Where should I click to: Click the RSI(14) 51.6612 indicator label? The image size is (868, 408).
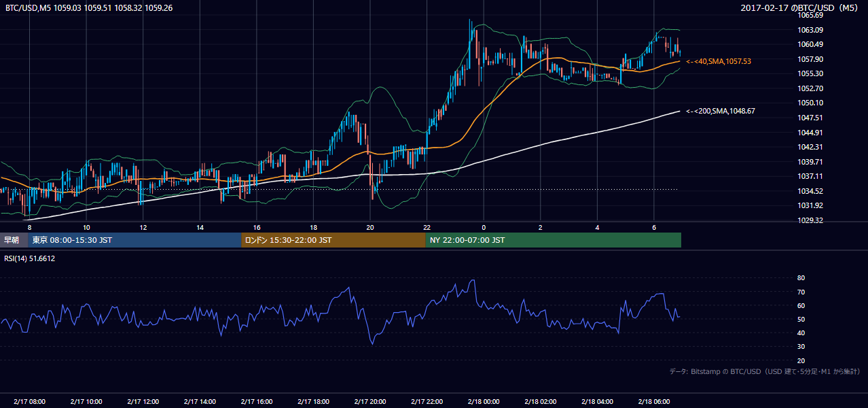coord(30,258)
